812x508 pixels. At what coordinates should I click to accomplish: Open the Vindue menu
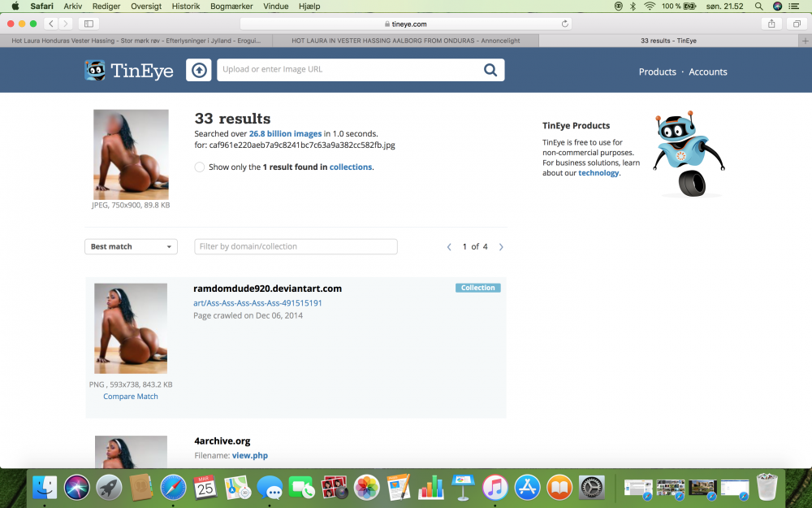pos(275,7)
